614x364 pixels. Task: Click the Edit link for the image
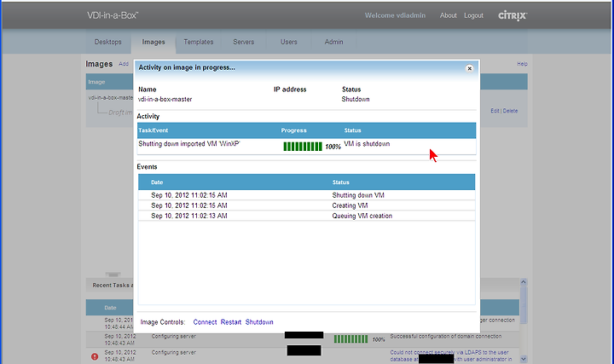pos(495,111)
